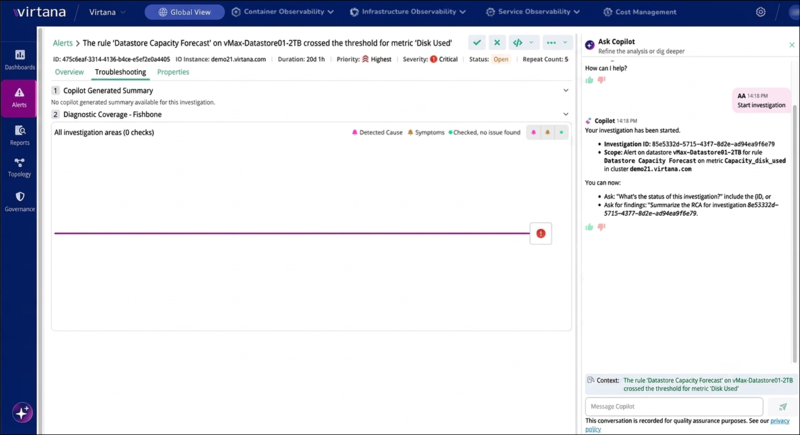The image size is (800, 435).
Task: Click the 'Repeat Count: 5' field
Action: click(x=545, y=59)
